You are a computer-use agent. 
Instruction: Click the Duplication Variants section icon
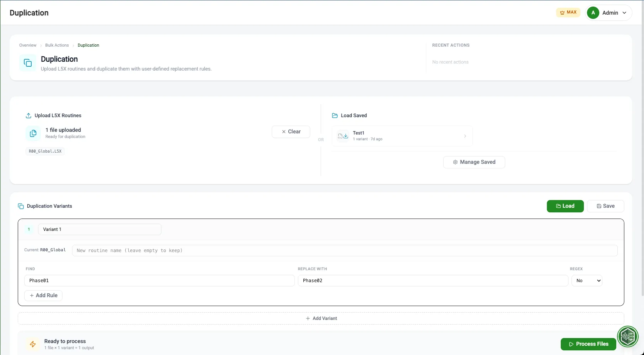tap(21, 206)
